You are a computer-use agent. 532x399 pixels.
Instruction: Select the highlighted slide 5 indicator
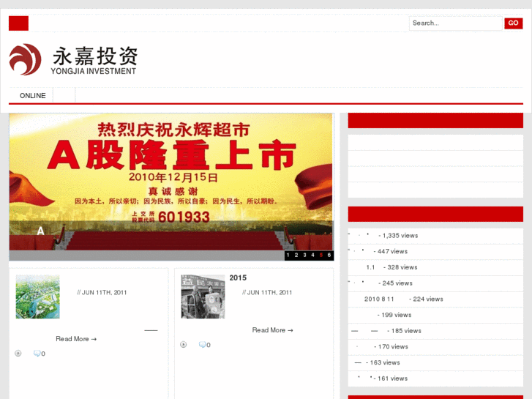pyautogui.click(x=321, y=255)
